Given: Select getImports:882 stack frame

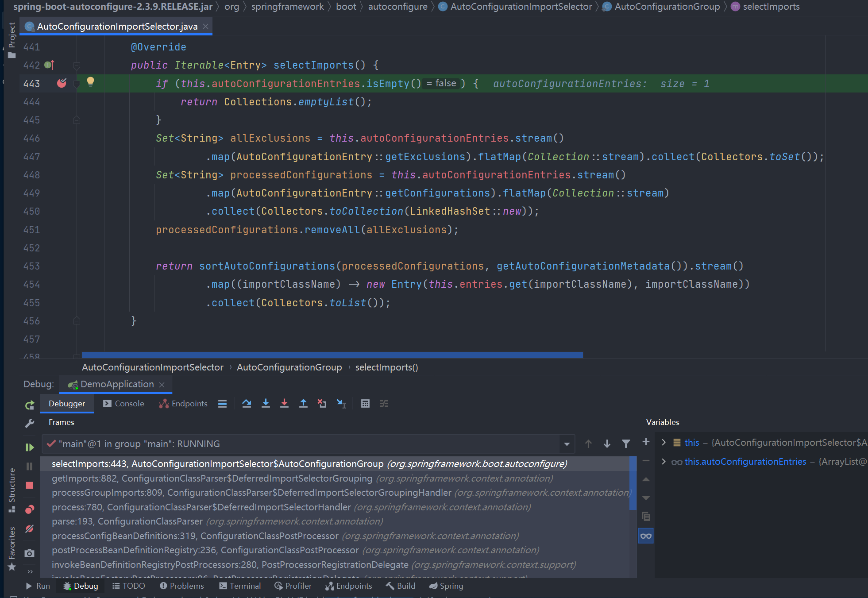Looking at the screenshot, I should pyautogui.click(x=334, y=478).
